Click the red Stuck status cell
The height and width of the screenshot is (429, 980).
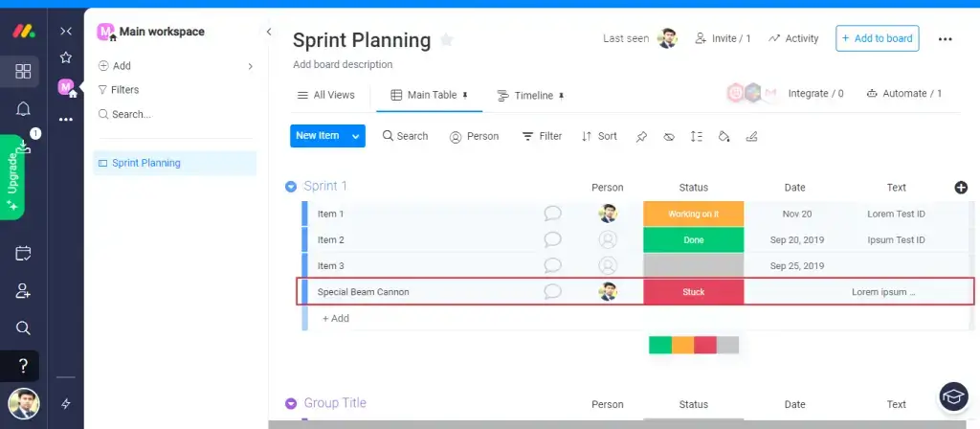click(x=693, y=292)
